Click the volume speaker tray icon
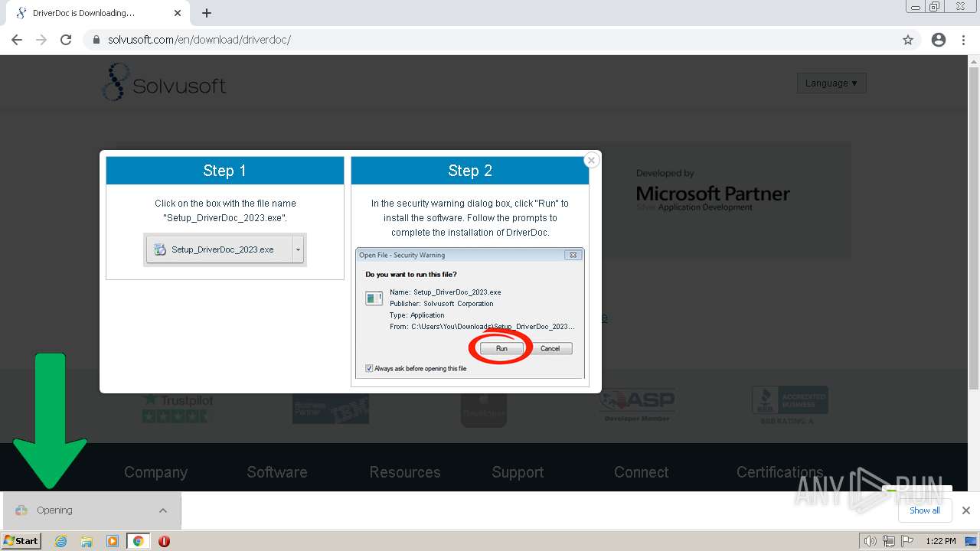 [x=870, y=541]
